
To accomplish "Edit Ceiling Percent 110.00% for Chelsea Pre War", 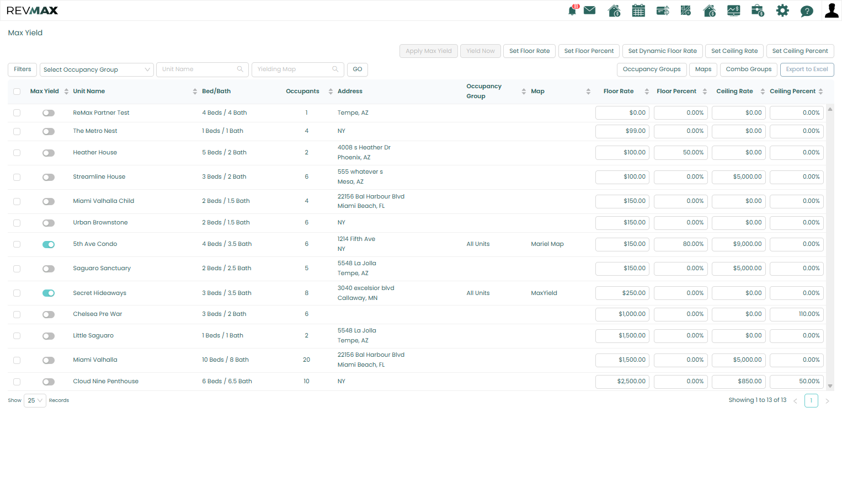I will tap(797, 314).
